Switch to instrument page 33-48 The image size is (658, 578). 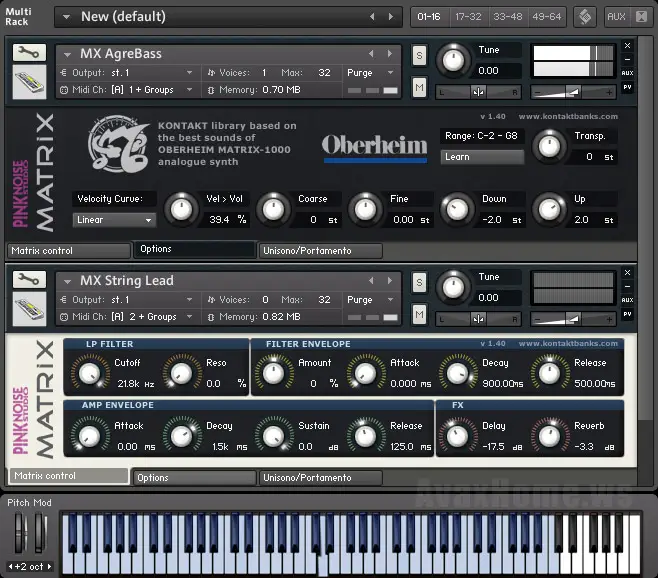508,16
